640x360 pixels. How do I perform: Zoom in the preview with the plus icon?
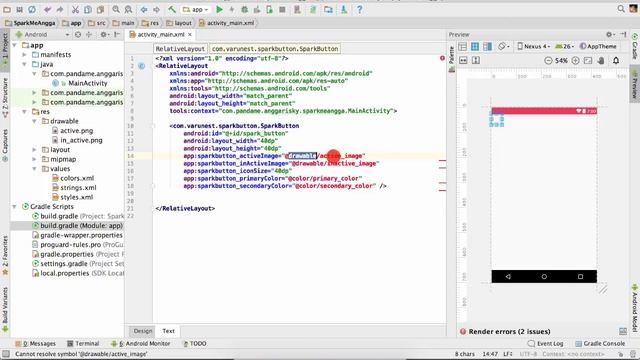click(x=576, y=60)
